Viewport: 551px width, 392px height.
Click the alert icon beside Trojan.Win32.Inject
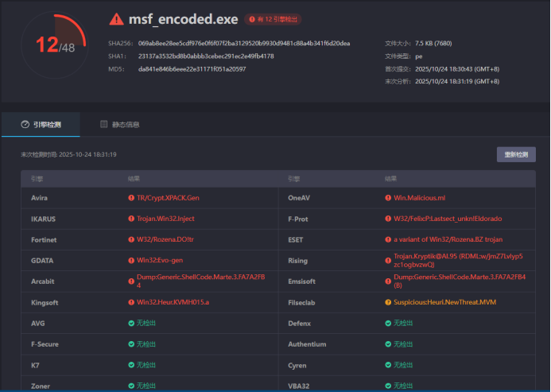tap(130, 218)
